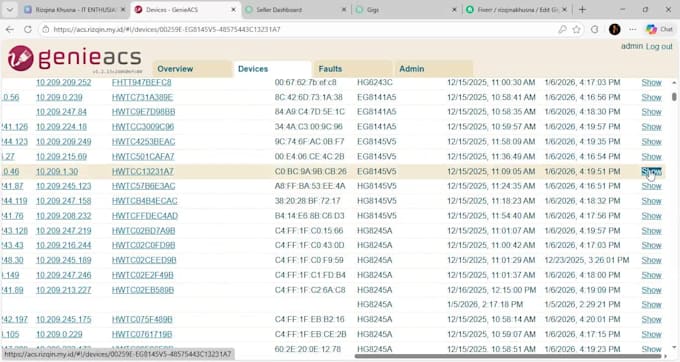Screen dimensions: 680x362
Task: Open device link HWTC02E2F49B
Action: [x=143, y=275]
